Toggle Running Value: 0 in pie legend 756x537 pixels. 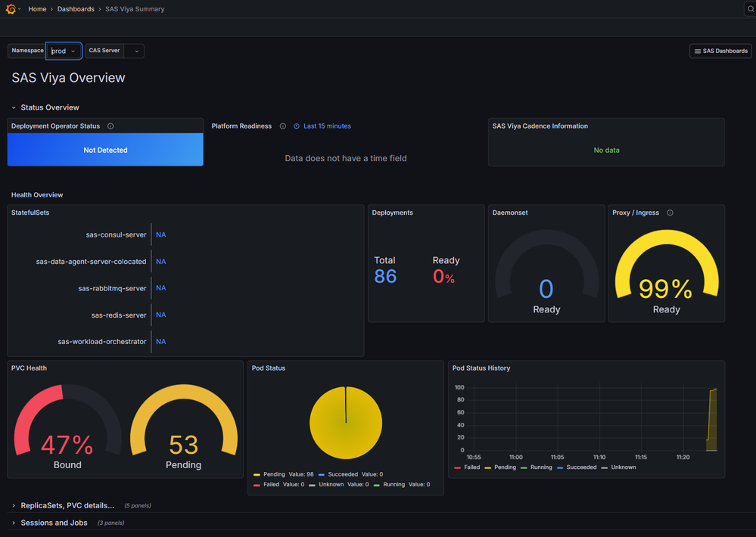pyautogui.click(x=402, y=485)
